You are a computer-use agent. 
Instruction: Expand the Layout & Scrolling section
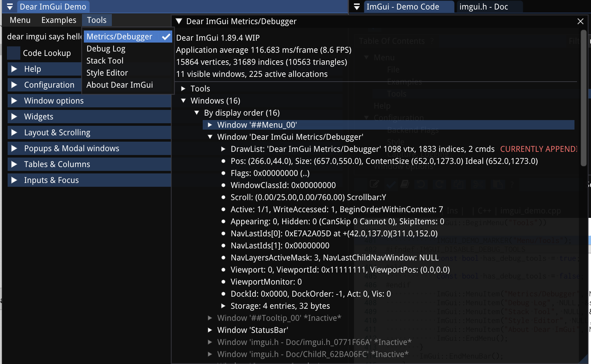pos(89,132)
